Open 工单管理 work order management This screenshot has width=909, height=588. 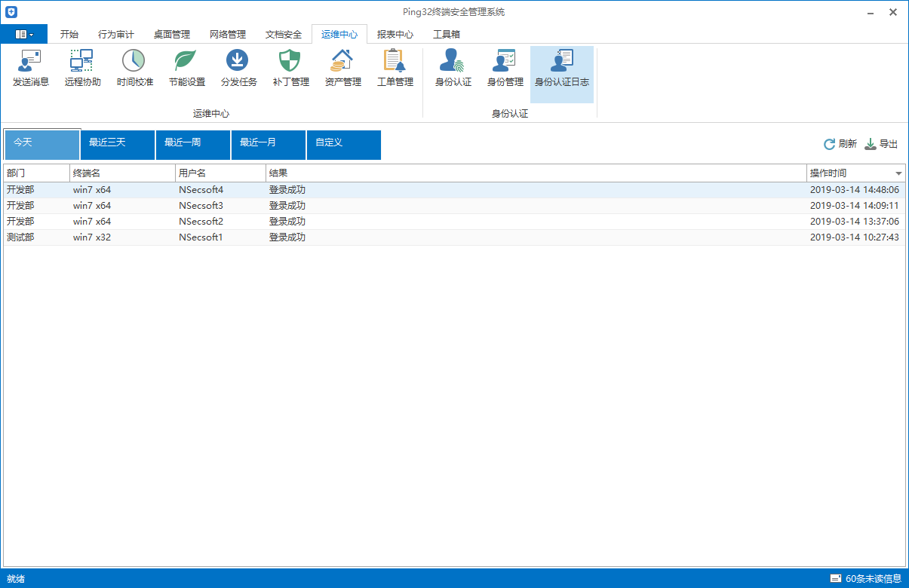click(395, 69)
